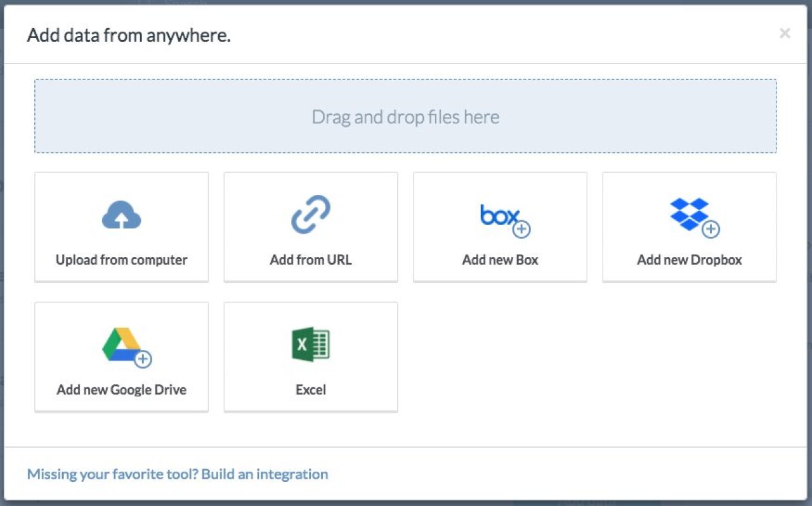Click the 'Excel' text label

(311, 390)
